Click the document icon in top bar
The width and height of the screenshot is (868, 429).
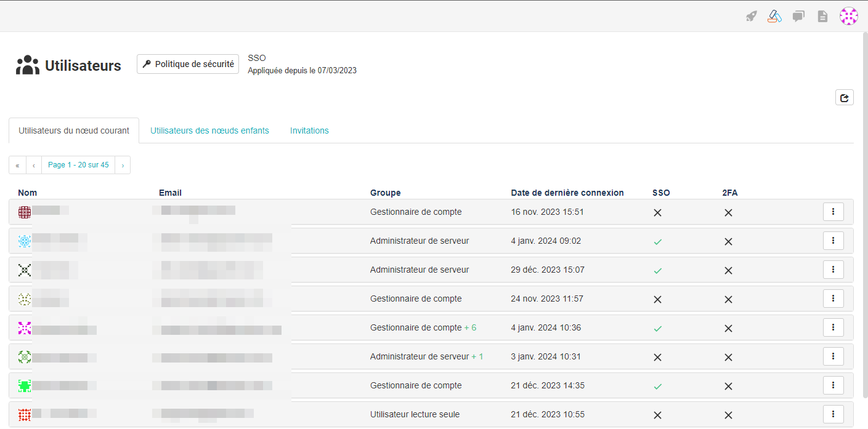point(822,17)
